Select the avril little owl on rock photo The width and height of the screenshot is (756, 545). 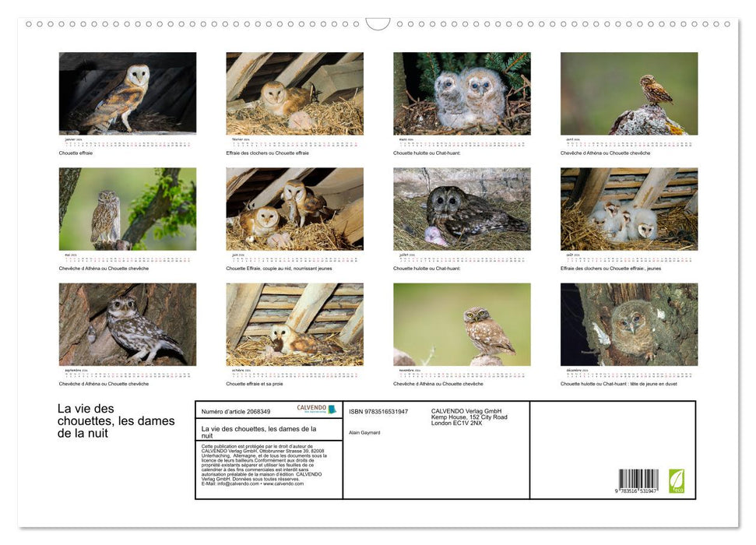pos(629,93)
